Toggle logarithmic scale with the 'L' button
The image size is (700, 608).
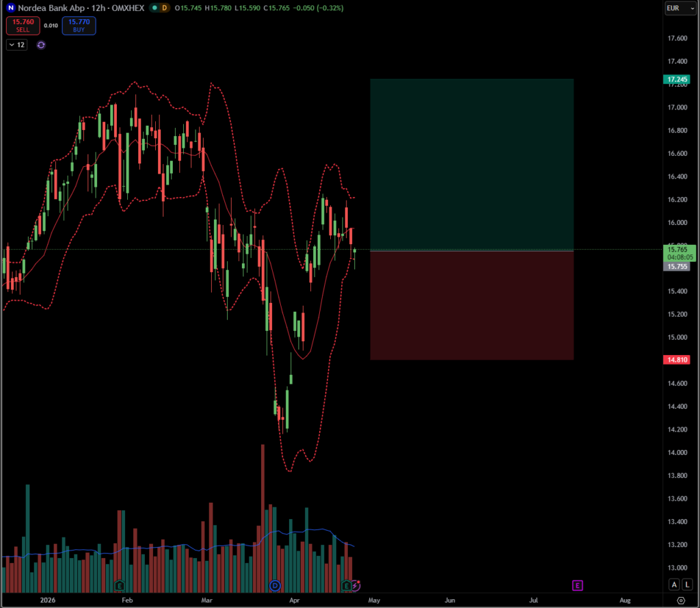tap(686, 585)
